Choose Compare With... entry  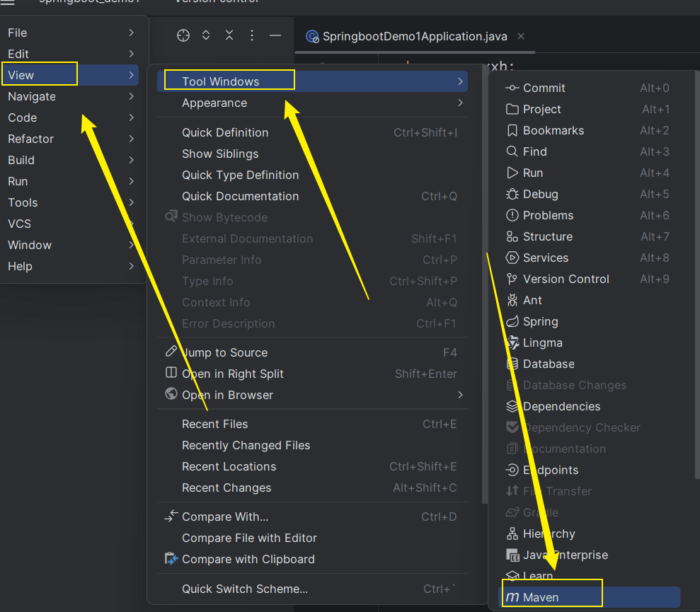click(312, 516)
